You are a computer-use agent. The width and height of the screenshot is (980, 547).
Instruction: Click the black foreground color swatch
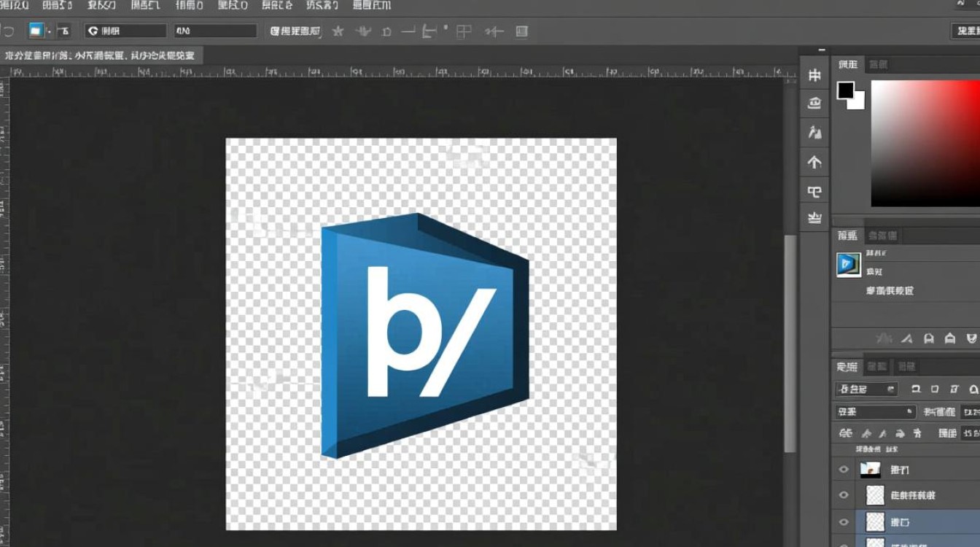(845, 90)
